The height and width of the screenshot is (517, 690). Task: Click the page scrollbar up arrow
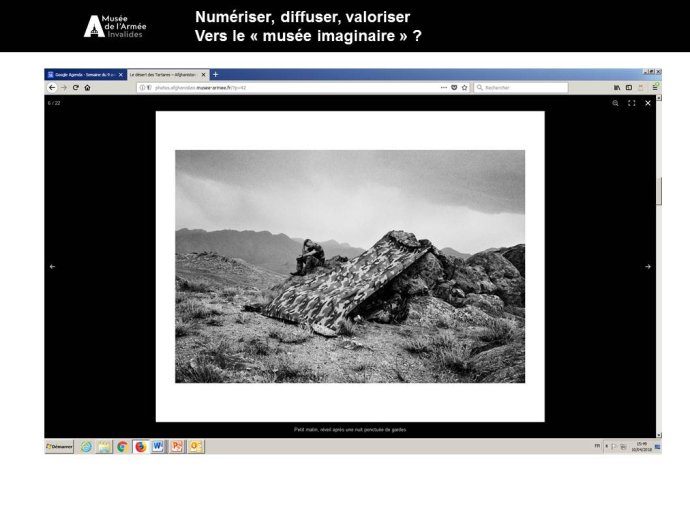coord(659,98)
